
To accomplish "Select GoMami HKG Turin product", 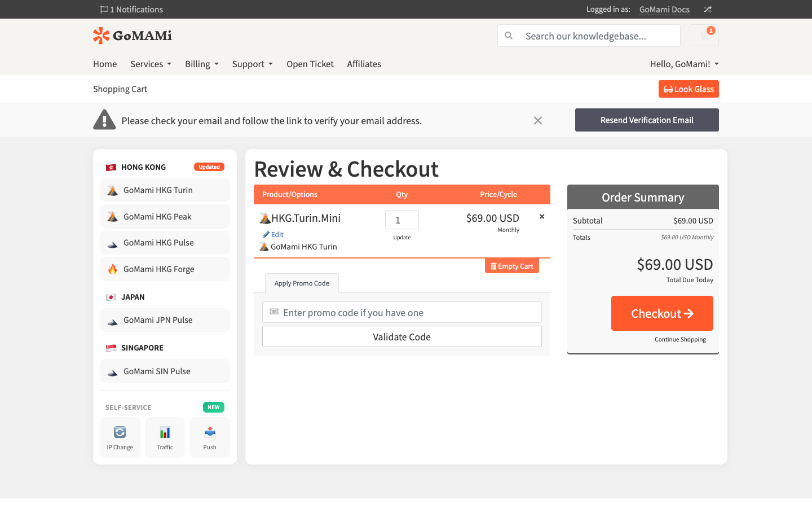I will [x=165, y=190].
